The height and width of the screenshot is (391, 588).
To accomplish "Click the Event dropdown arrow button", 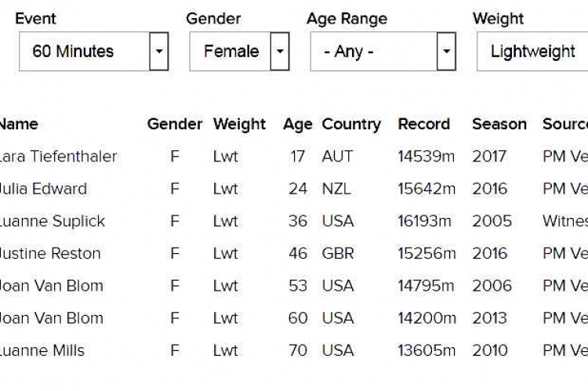I will [x=159, y=52].
